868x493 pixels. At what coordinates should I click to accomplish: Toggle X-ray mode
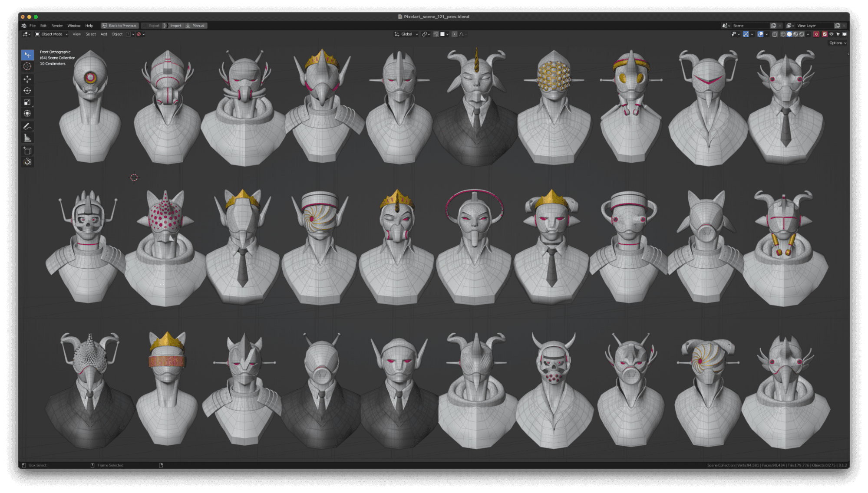pos(775,34)
